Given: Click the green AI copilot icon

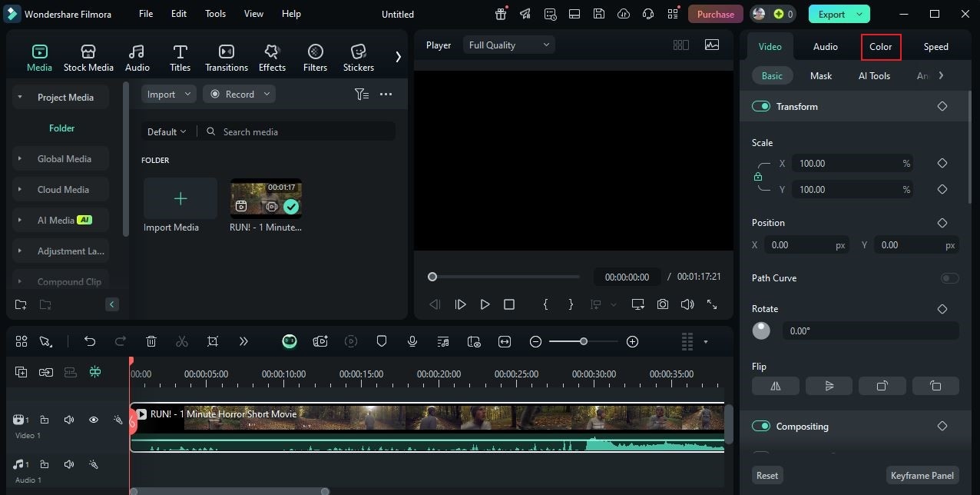Looking at the screenshot, I should click(290, 341).
